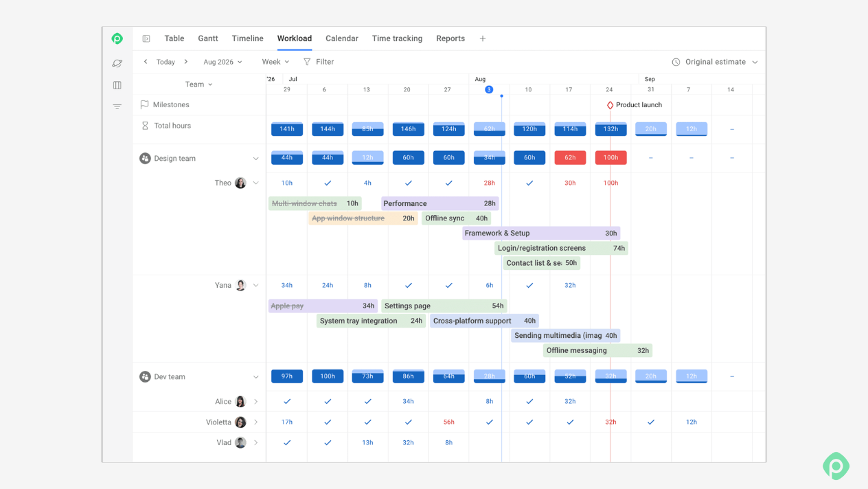The width and height of the screenshot is (868, 489).
Task: Collapse Theo's task list
Action: 255,183
